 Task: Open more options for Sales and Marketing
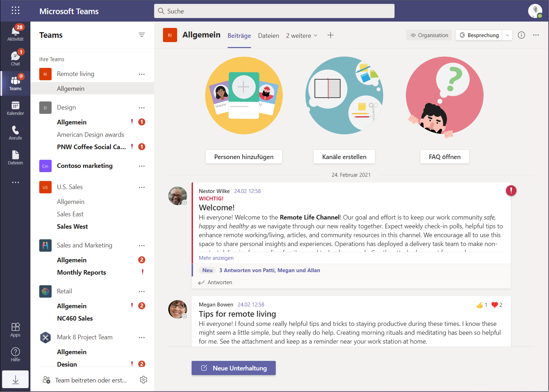pyautogui.click(x=142, y=245)
